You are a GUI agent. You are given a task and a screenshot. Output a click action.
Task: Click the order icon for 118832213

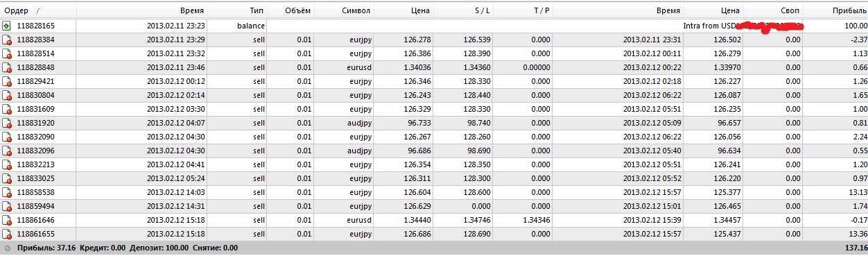pos(7,164)
